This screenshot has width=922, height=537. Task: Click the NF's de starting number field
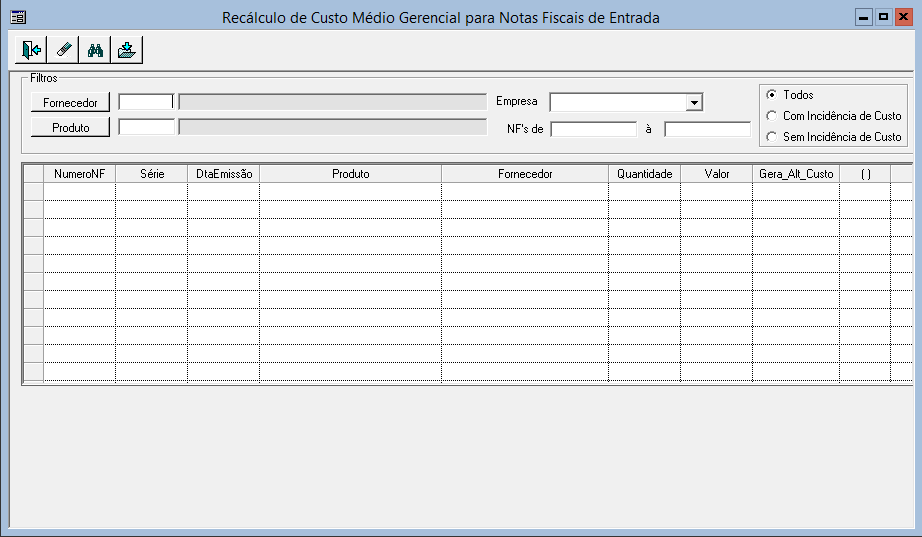(593, 129)
